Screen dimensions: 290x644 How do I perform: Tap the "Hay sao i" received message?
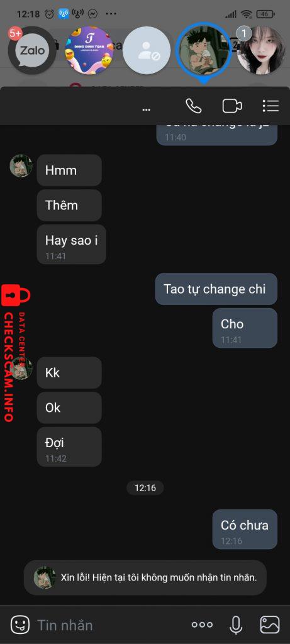[x=72, y=244]
